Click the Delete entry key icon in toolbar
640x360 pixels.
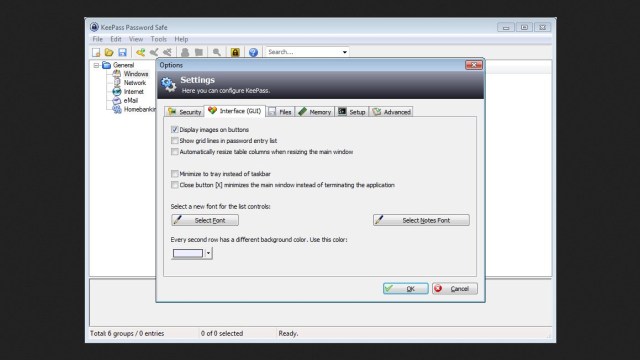pos(167,52)
